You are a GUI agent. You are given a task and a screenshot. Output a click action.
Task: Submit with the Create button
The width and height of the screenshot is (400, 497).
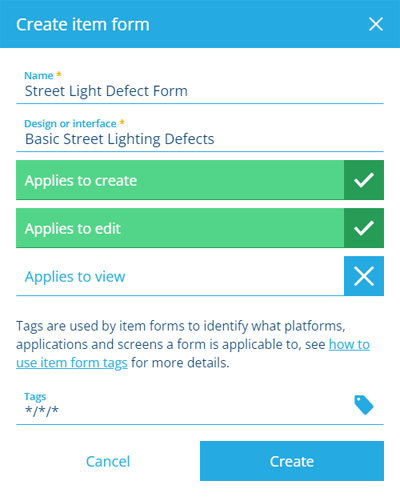click(x=292, y=461)
